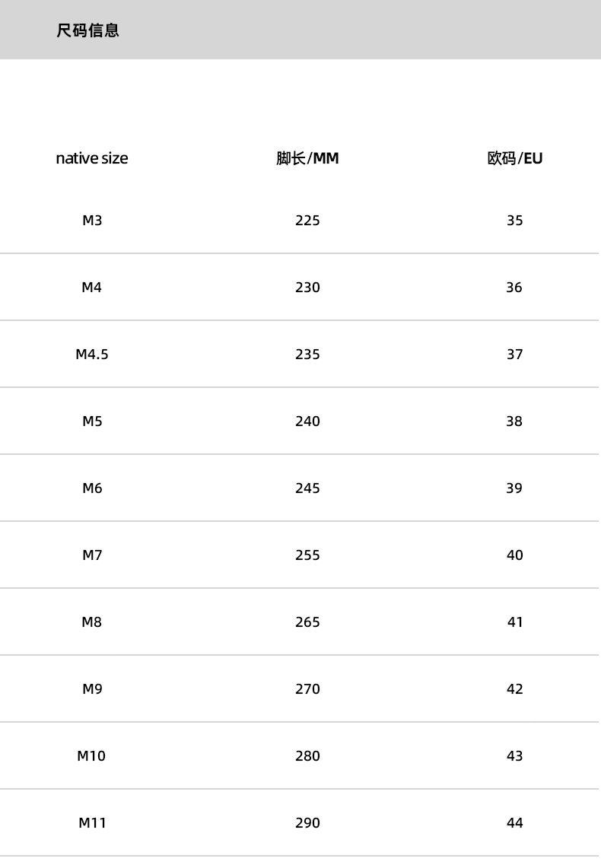Select EU size 44 cell
The image size is (601, 868).
click(514, 823)
